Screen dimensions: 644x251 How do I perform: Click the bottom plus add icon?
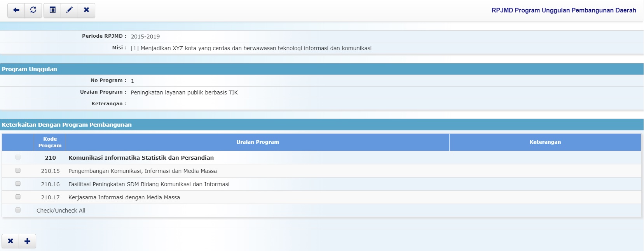tap(27, 241)
